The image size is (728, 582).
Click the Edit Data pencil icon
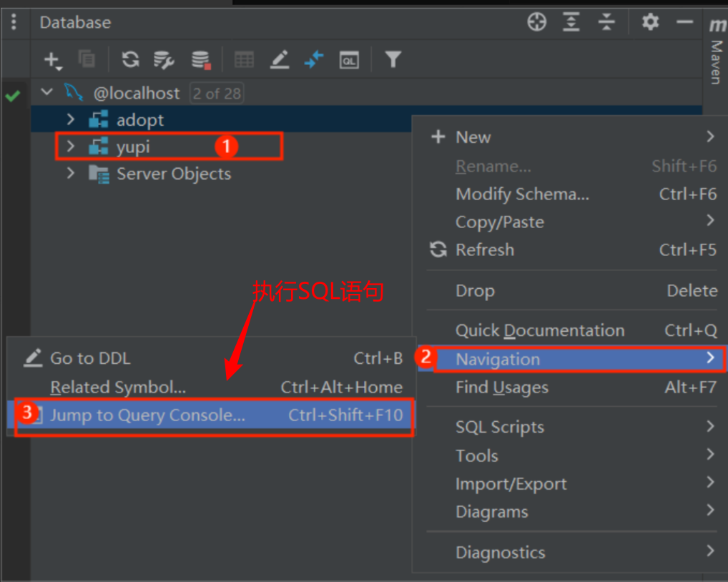[x=280, y=60]
